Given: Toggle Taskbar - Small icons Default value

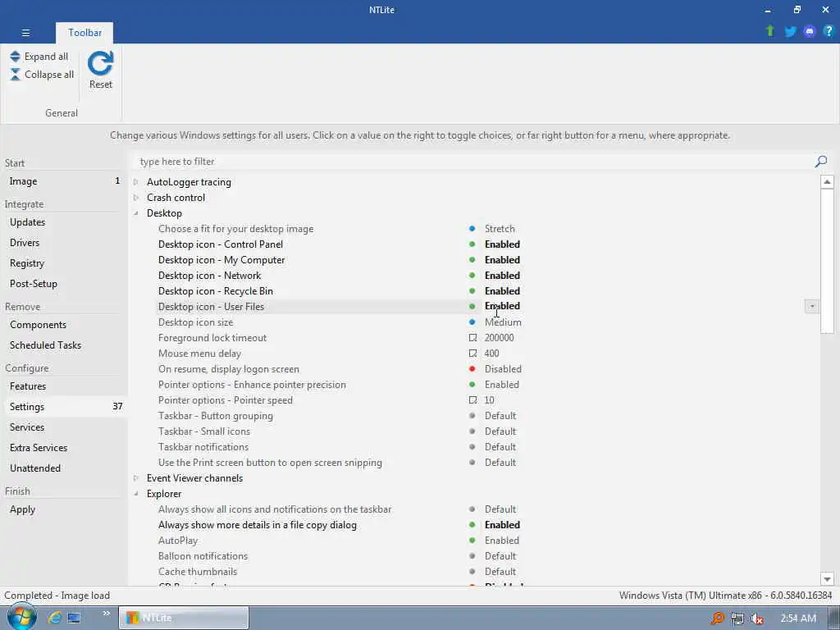Looking at the screenshot, I should [x=500, y=431].
